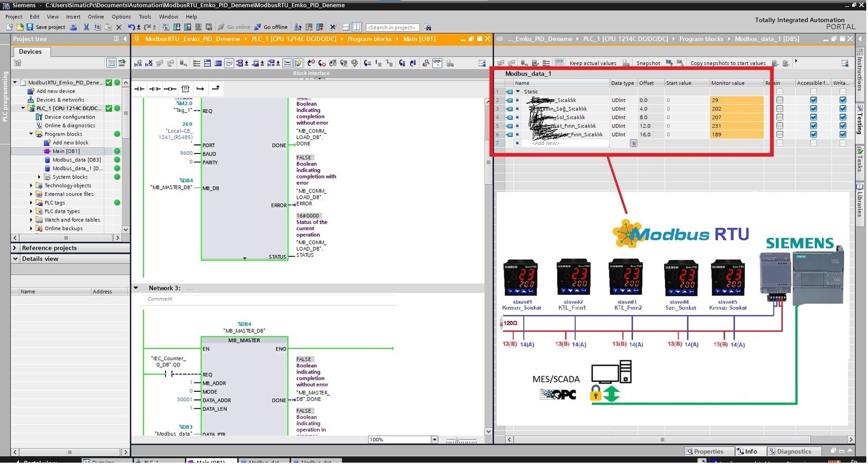868x464 pixels.
Task: Click the Paste icon in main toolbar
Action: [107, 27]
